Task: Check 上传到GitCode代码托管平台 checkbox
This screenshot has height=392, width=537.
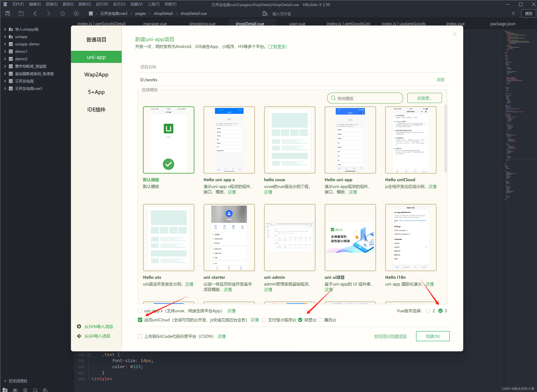Action: click(140, 336)
